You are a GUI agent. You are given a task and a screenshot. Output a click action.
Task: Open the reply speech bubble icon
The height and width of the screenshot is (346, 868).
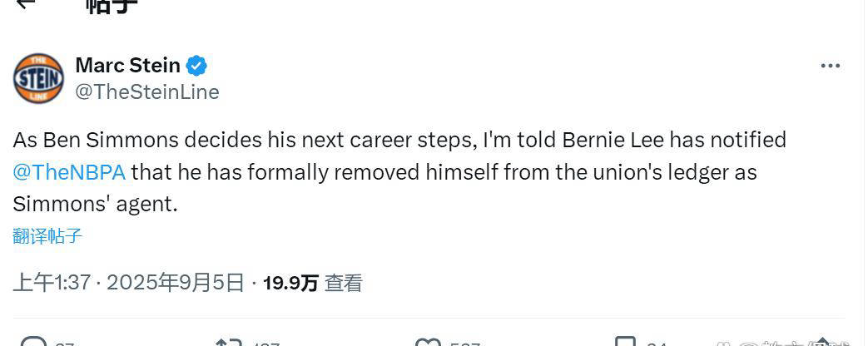(32, 342)
